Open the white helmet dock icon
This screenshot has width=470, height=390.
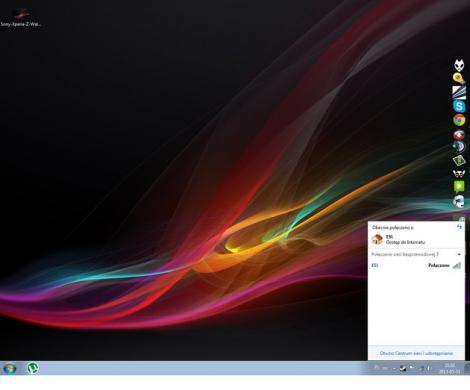point(459,202)
